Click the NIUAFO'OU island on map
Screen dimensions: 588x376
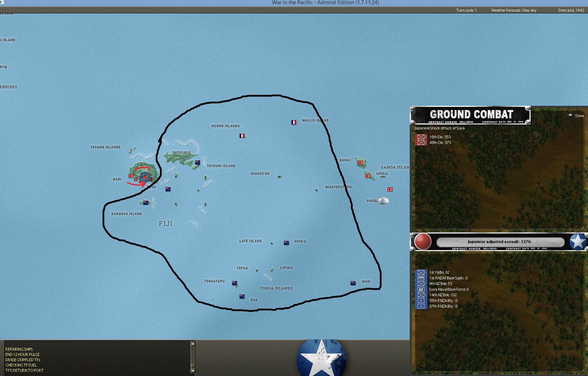coord(279,176)
